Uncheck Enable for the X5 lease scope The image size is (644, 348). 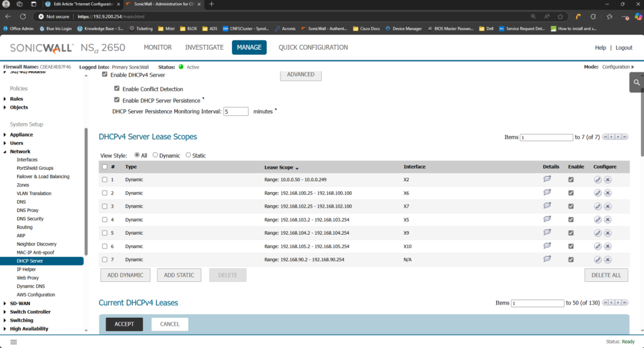(x=571, y=220)
